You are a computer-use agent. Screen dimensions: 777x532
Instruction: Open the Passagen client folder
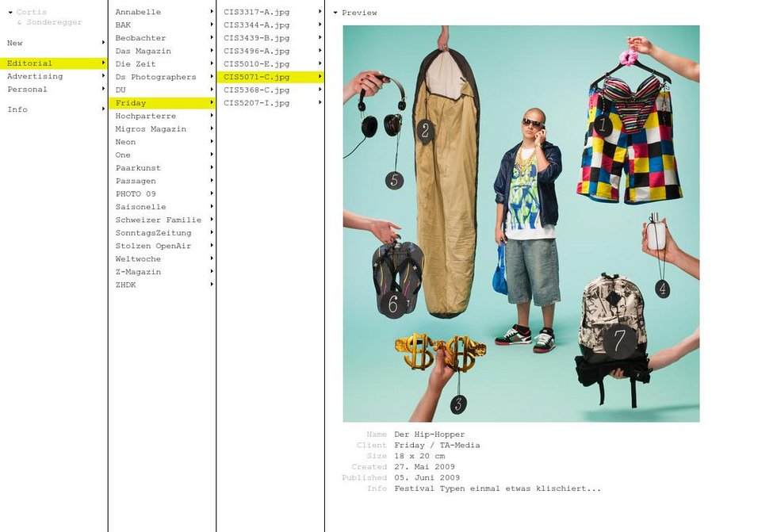click(136, 181)
